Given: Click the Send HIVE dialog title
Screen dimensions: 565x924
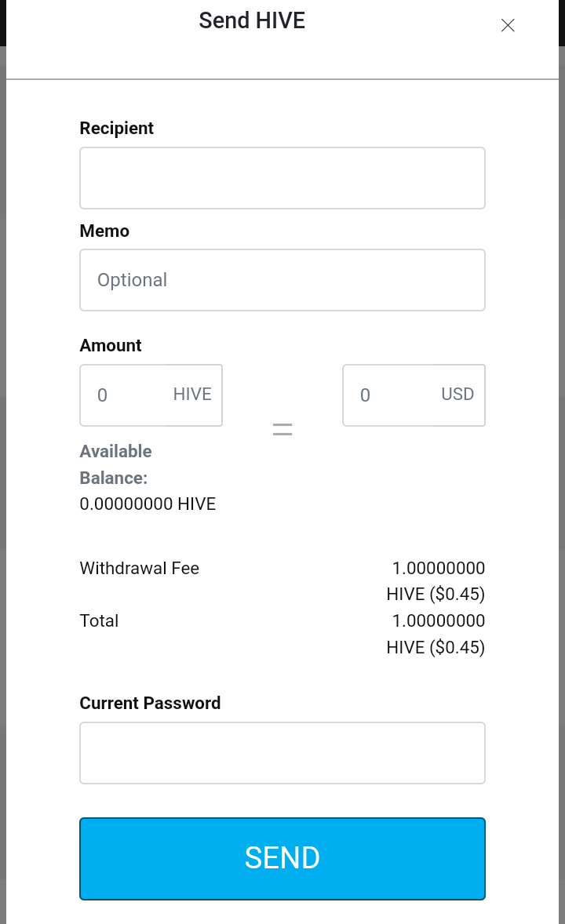Looking at the screenshot, I should click(252, 20).
